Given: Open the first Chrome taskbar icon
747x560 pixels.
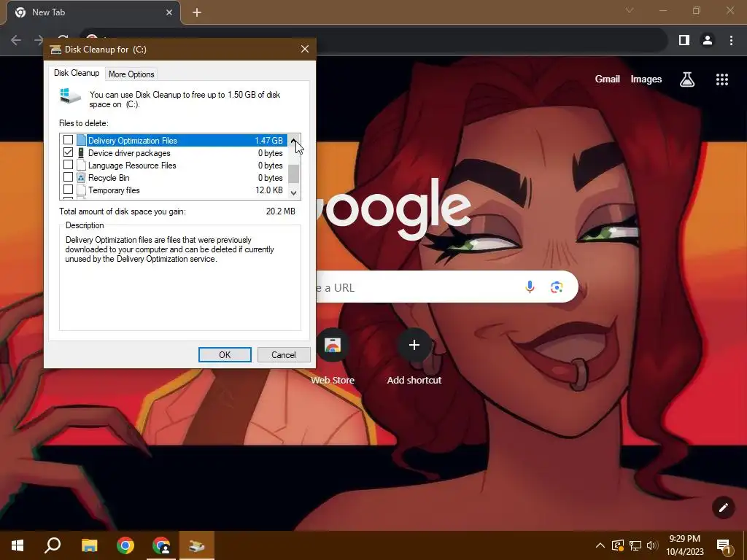Looking at the screenshot, I should point(125,545).
